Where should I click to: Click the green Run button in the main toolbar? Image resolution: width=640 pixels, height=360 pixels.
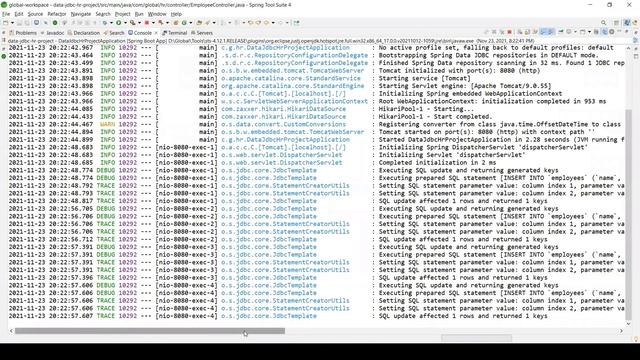pos(118,23)
